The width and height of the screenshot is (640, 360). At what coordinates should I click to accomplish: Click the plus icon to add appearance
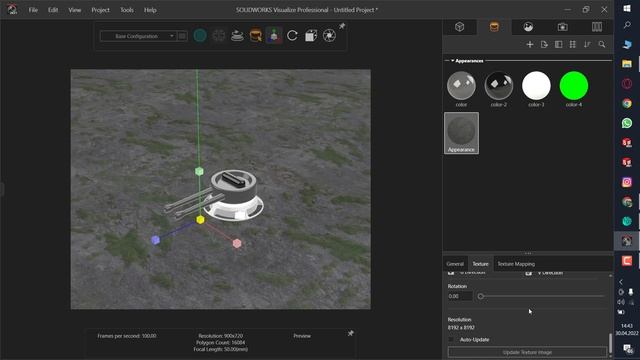coord(530,44)
